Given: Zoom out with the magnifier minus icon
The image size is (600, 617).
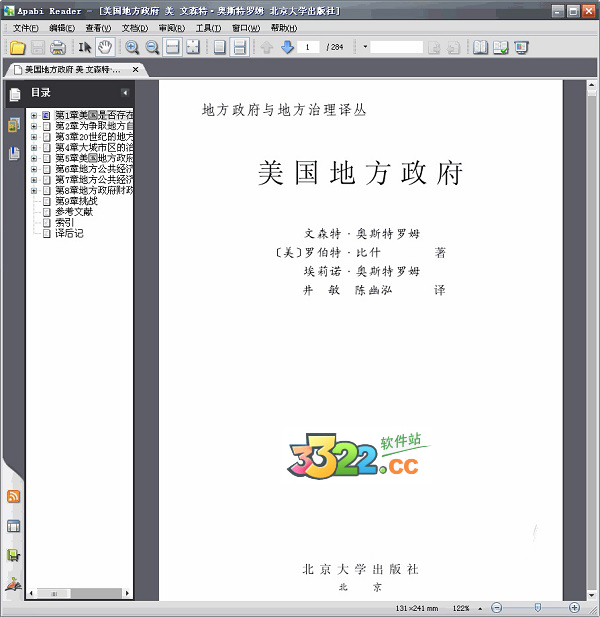Looking at the screenshot, I should 152,47.
